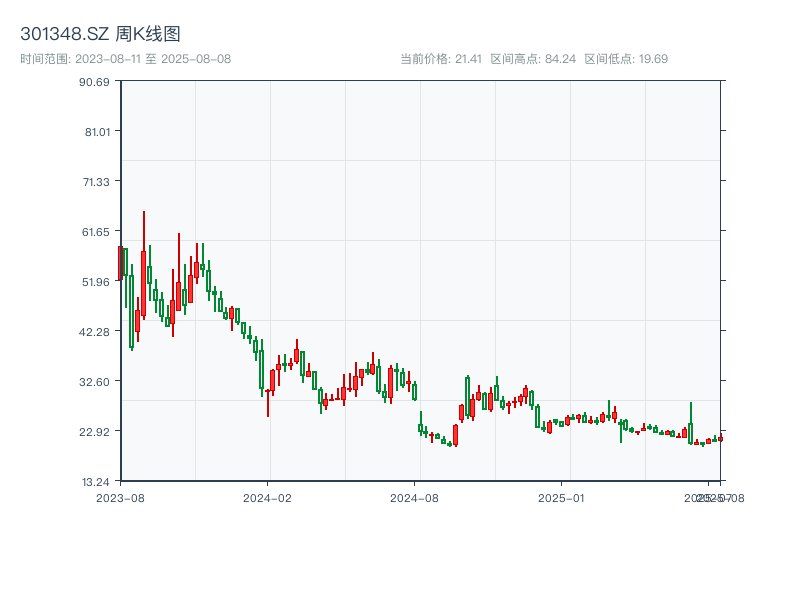Click the period high label 区间高点: 84.24
This screenshot has height=600, width=800.
coord(533,59)
